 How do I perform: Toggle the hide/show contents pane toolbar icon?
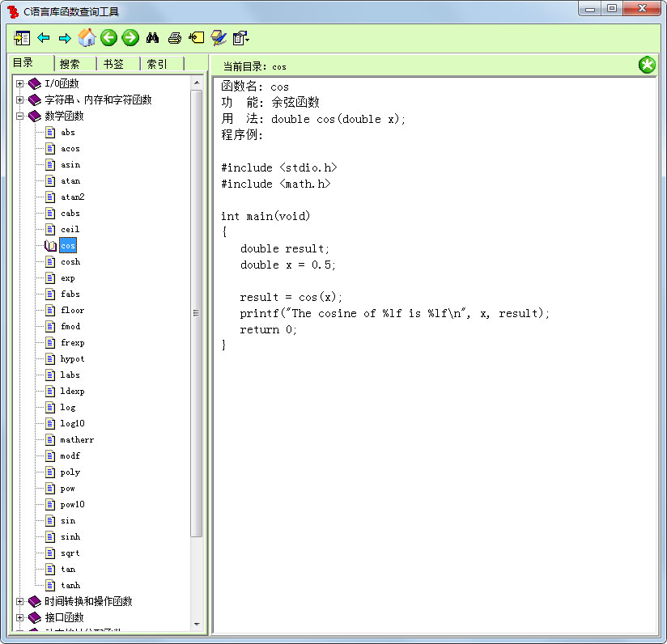[22, 38]
